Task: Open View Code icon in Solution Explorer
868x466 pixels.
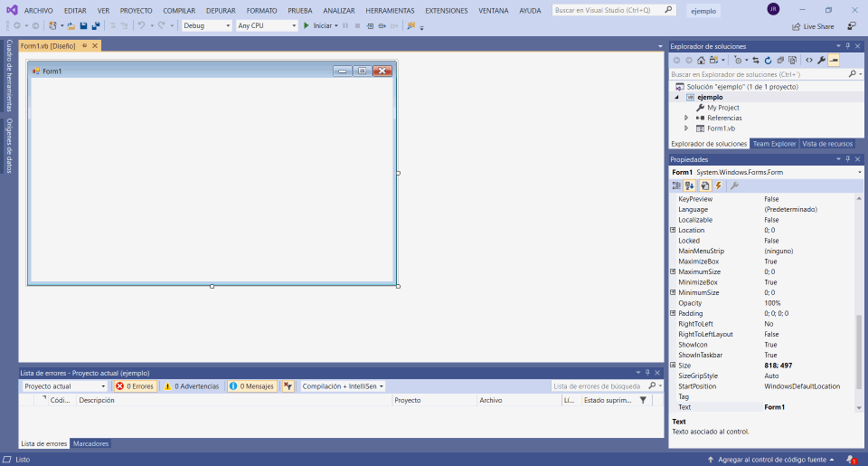Action: [x=809, y=60]
